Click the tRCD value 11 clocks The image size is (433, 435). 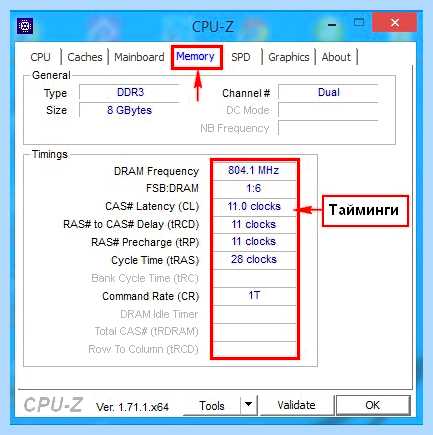pyautogui.click(x=254, y=224)
